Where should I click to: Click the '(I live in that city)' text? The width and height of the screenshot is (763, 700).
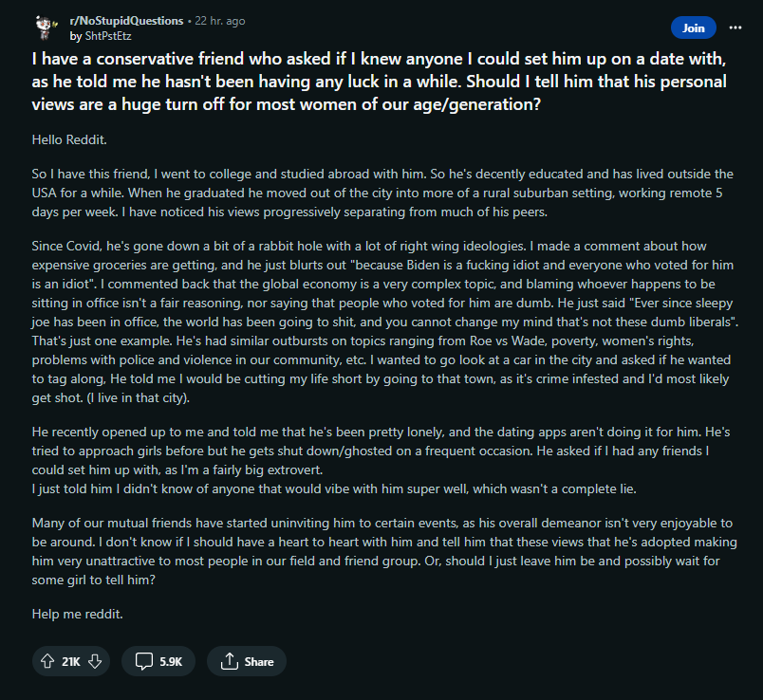point(139,397)
